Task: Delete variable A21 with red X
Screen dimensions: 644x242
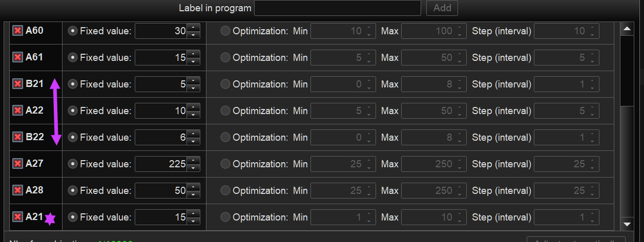Action: coord(17,217)
